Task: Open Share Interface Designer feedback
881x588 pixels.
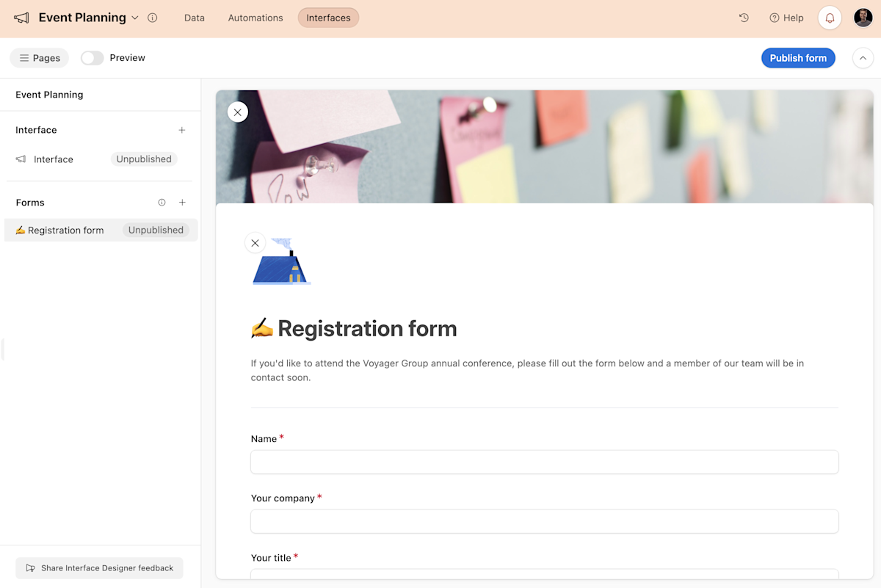Action: coord(99,567)
